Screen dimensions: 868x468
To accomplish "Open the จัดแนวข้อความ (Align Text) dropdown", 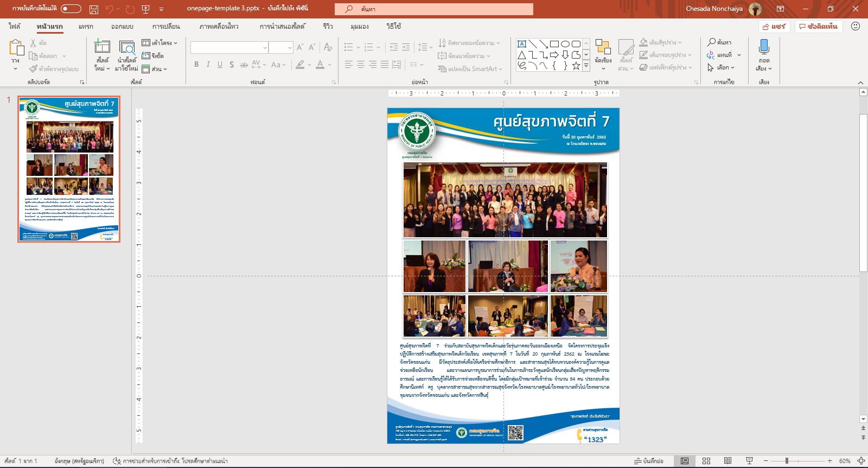I will [464, 55].
